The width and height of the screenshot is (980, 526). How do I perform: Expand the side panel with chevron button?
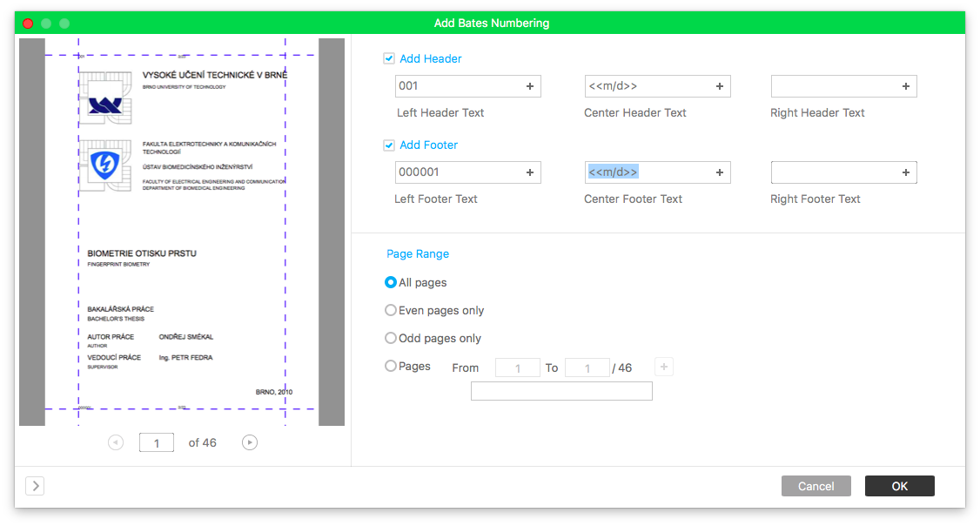coord(35,486)
